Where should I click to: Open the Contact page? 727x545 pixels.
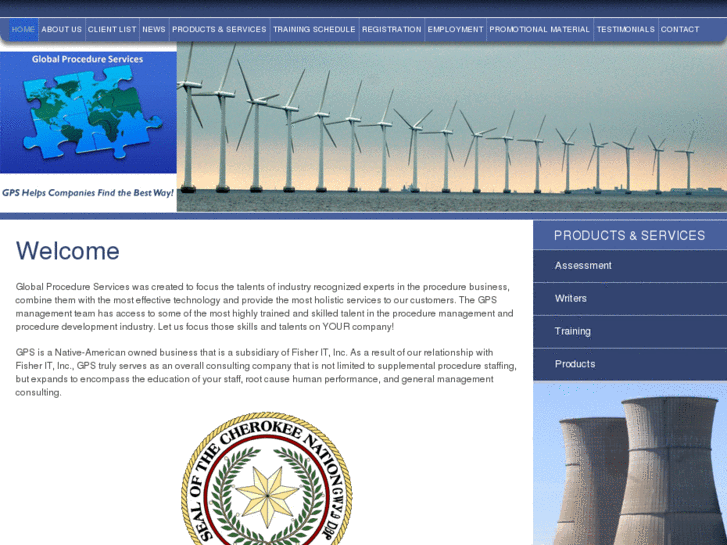680,29
